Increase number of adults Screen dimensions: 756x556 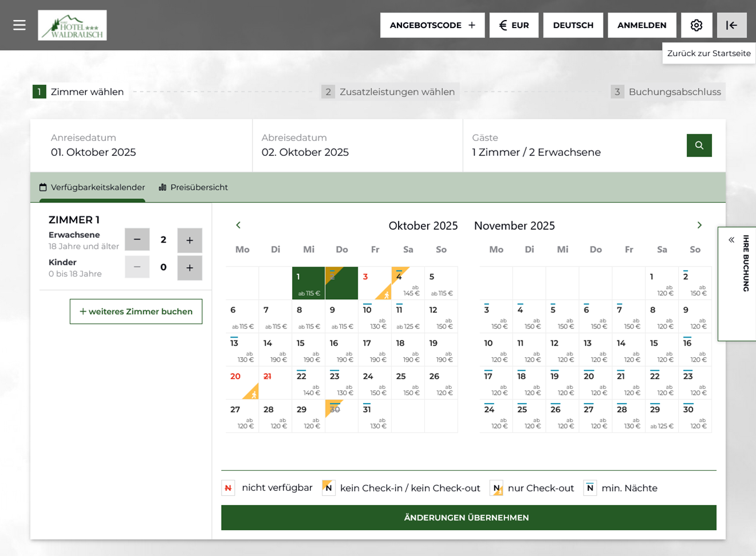pyautogui.click(x=190, y=240)
